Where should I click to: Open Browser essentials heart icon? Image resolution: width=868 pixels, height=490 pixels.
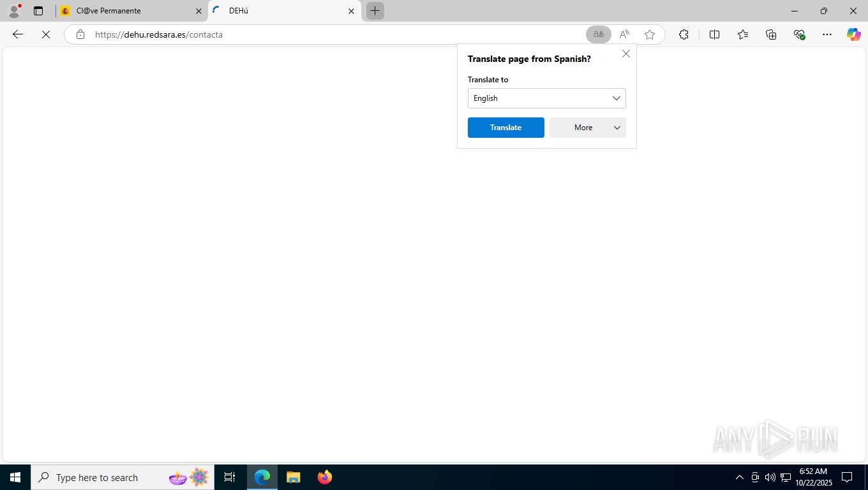pos(799,34)
